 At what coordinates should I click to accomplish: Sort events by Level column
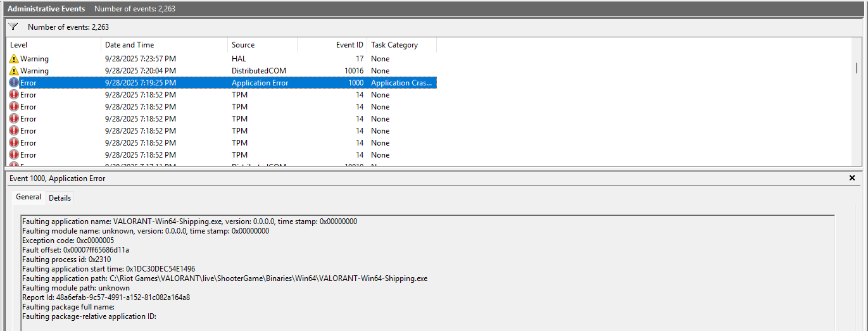pos(54,45)
